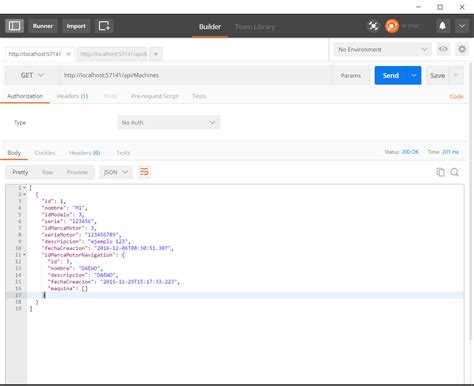474x386 pixels.
Task: Collapse idMarcaMotorNavigation at line 11
Action: pos(24,255)
